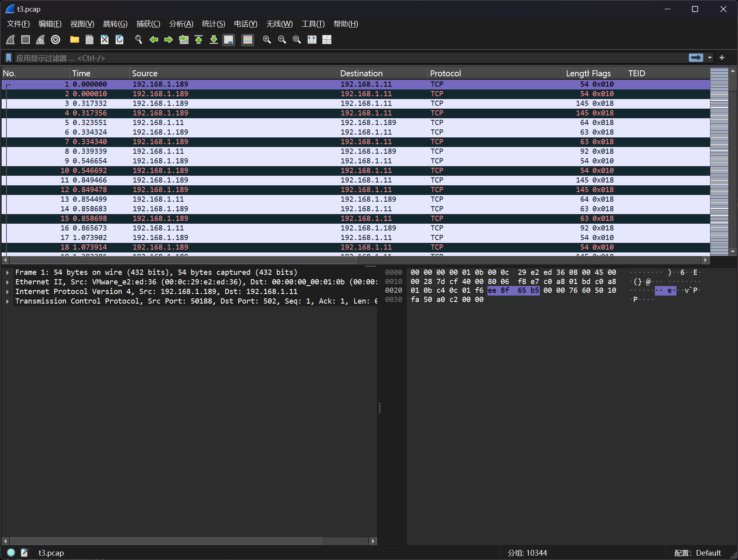Find a packet with the magnifier icon
Viewport: 738px width, 560px height.
[139, 40]
